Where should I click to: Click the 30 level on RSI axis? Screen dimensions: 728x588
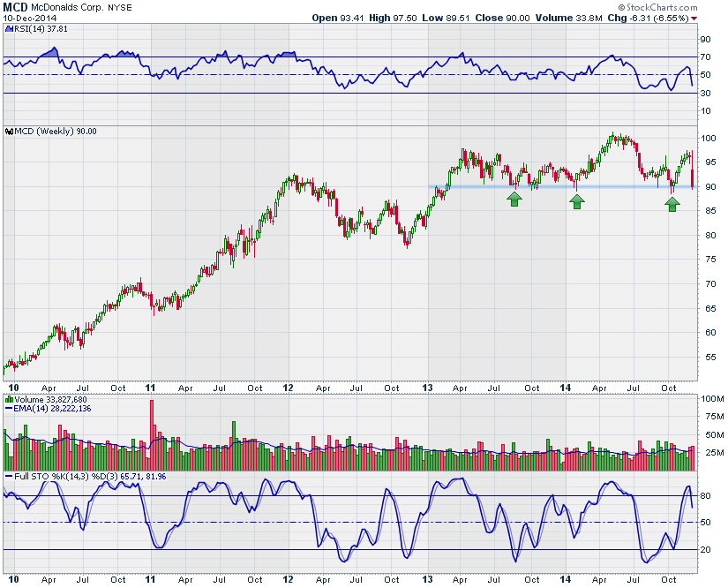(x=705, y=94)
